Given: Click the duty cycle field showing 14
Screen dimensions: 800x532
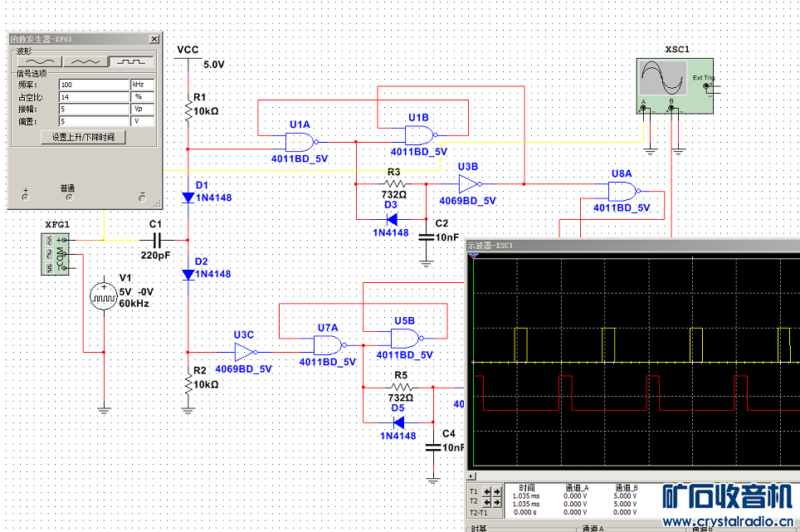Looking at the screenshot, I should (93, 96).
